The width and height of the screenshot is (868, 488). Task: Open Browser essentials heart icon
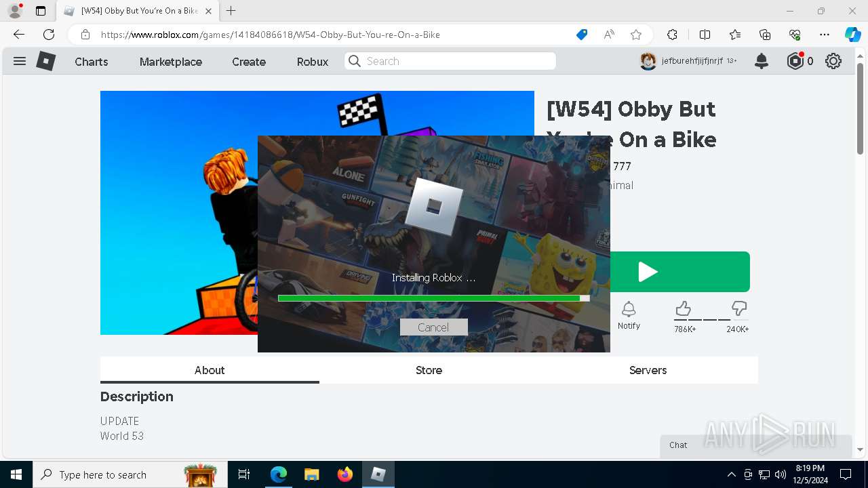click(795, 35)
